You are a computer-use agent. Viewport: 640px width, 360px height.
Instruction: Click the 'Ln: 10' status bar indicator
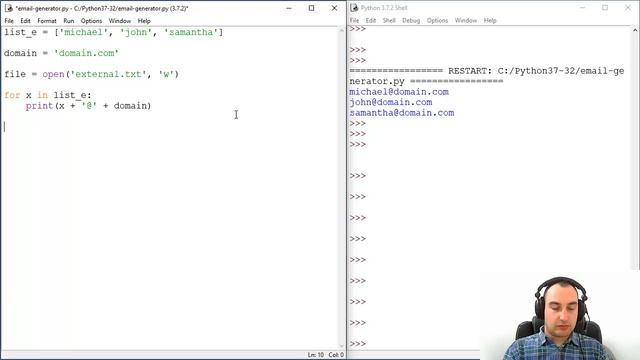316,355
